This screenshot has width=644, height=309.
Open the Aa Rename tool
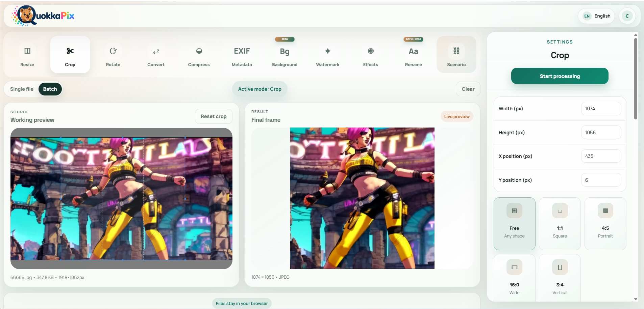coord(414,55)
